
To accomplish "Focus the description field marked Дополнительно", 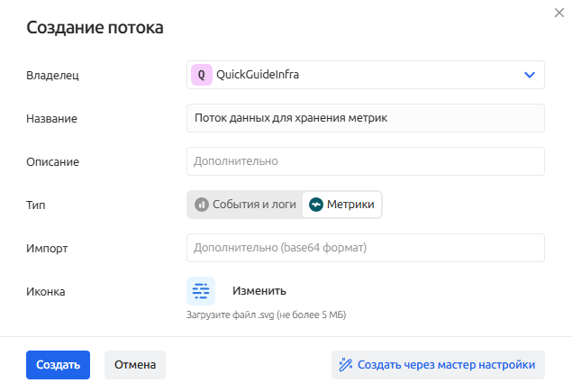I will pos(365,161).
